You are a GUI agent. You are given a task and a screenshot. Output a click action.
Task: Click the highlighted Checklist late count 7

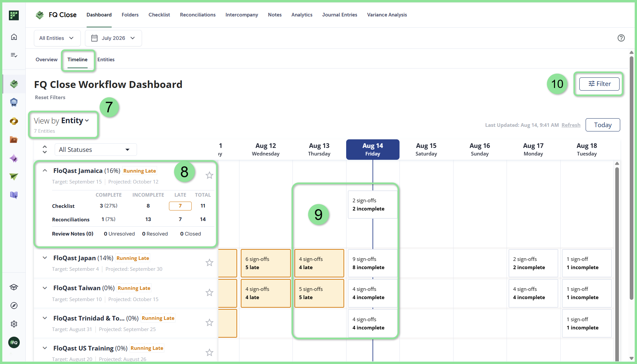click(180, 206)
